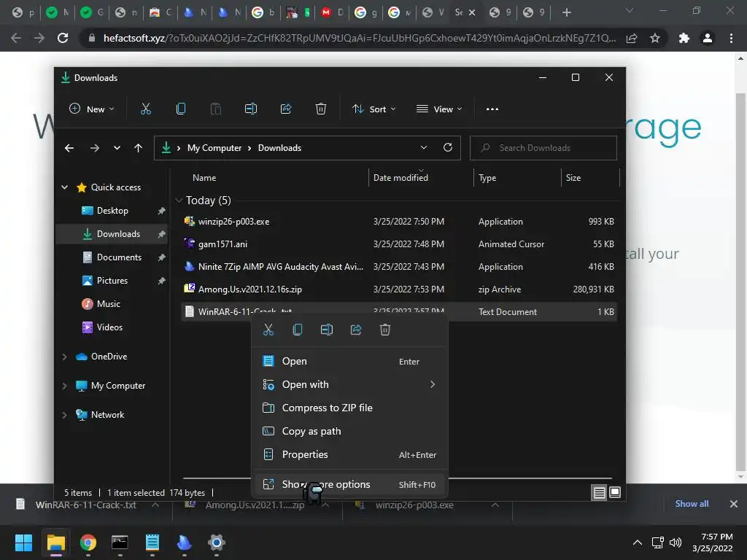
Task: Click the Rename icon in Explorer toolbar
Action: [x=251, y=109]
